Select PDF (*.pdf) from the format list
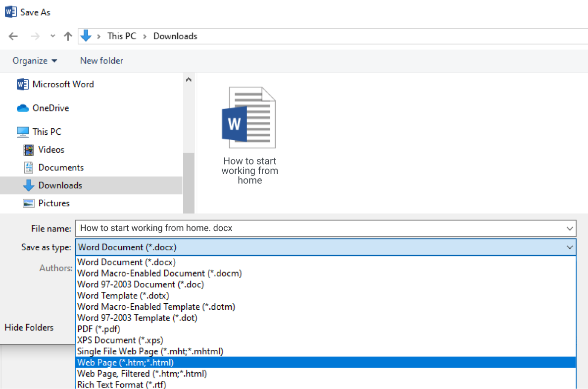This screenshot has width=588, height=389. pyautogui.click(x=98, y=329)
